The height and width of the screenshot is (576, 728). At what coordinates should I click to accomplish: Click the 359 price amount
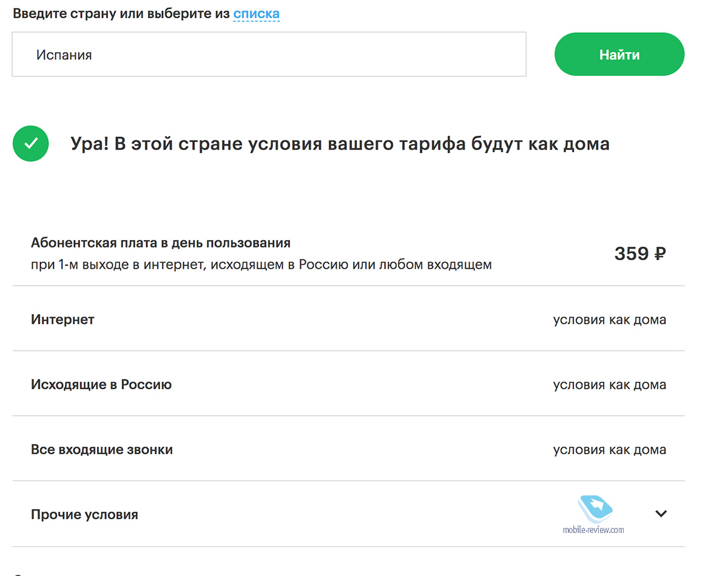pos(631,253)
